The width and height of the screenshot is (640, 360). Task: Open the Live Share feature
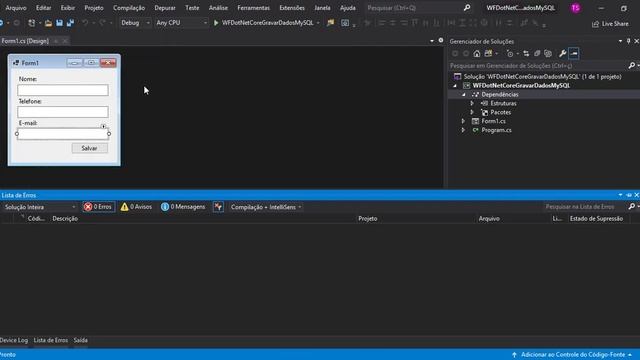click(x=610, y=24)
